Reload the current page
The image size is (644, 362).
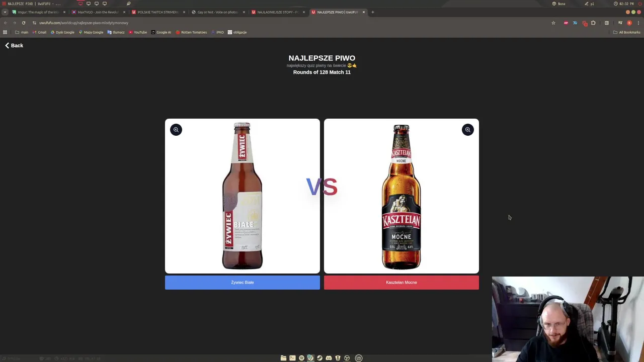[23, 23]
